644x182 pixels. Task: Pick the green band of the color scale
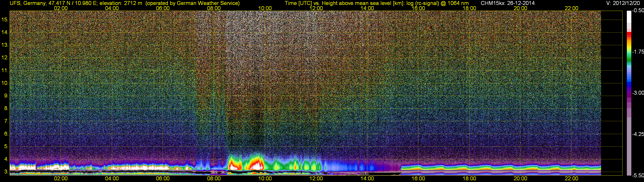pos(629,60)
